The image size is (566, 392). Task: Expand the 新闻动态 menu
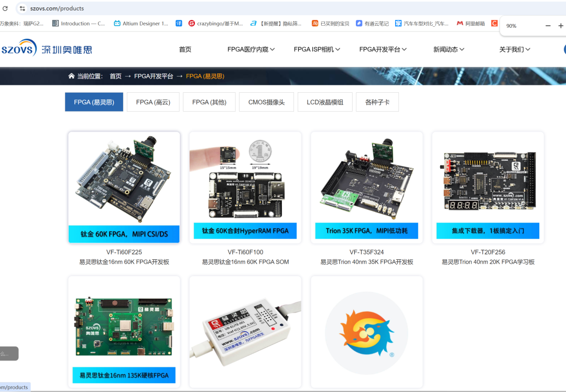[x=449, y=49]
